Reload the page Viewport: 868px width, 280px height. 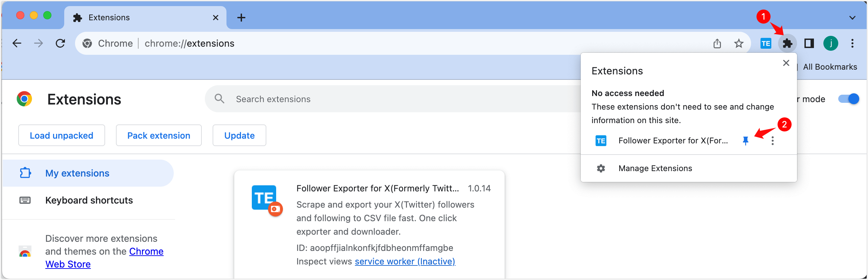[x=60, y=43]
